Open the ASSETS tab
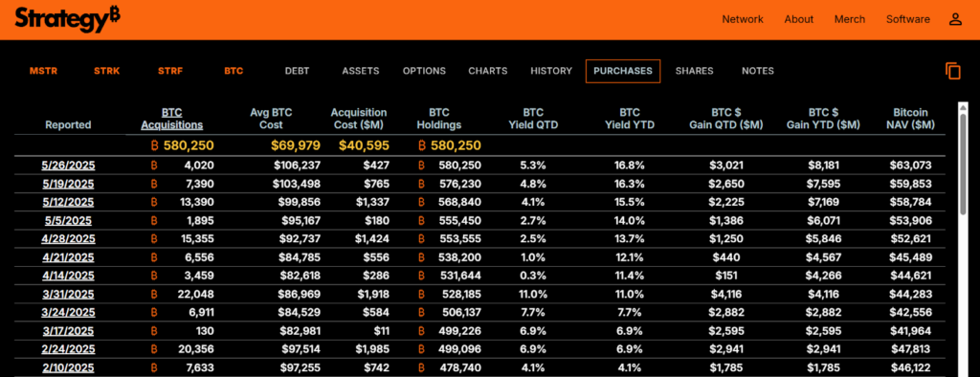 pos(361,71)
